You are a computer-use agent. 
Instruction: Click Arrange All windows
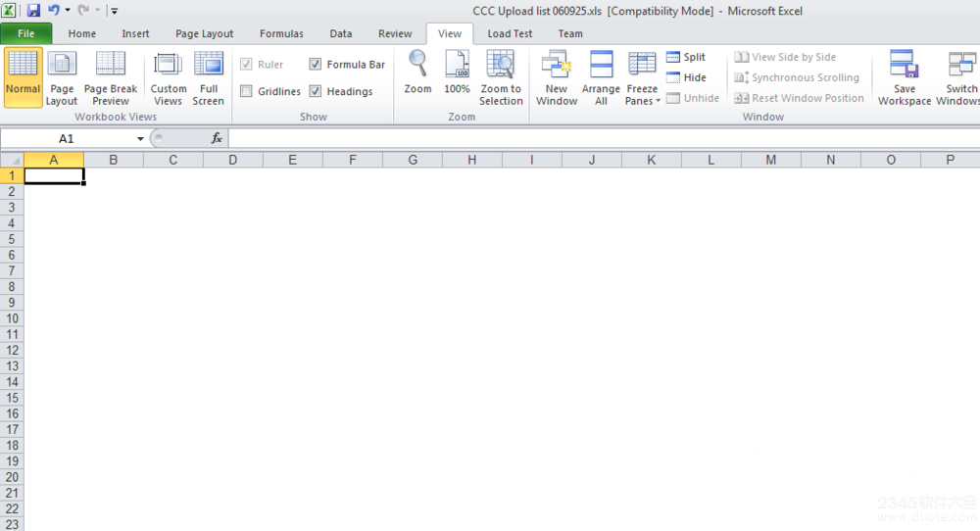tap(601, 77)
